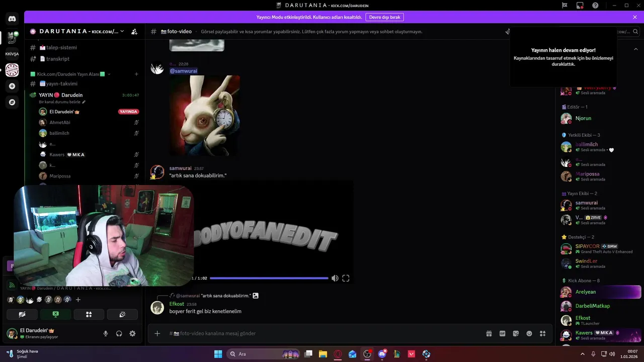644x362 pixels.
Task: Click Bir kanal durumu belirle link
Action: pyautogui.click(x=62, y=102)
